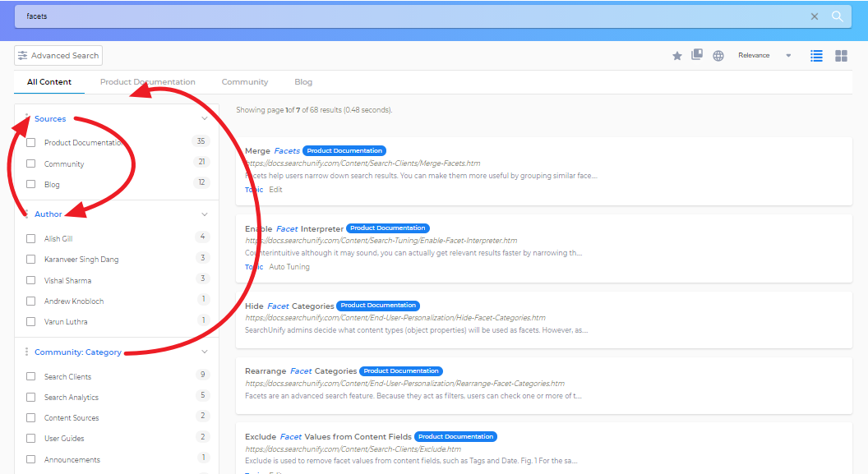
Task: Switch to list view layout
Action: (x=816, y=56)
